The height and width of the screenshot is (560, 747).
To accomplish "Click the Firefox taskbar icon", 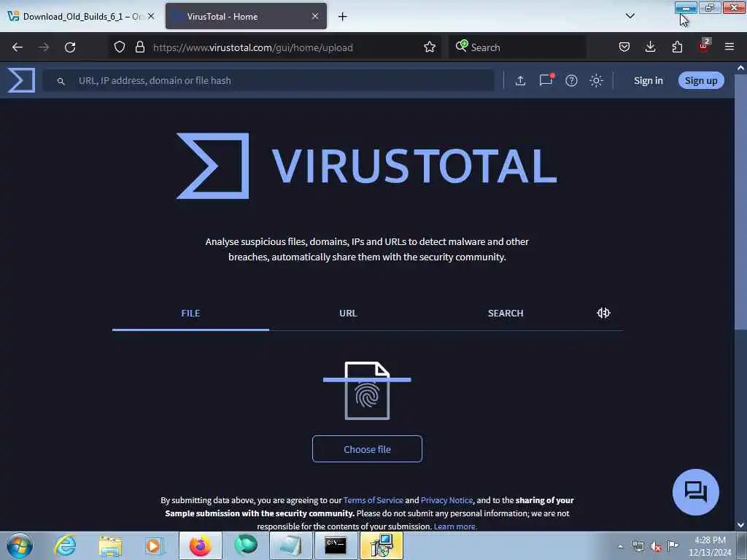I will tap(201, 545).
